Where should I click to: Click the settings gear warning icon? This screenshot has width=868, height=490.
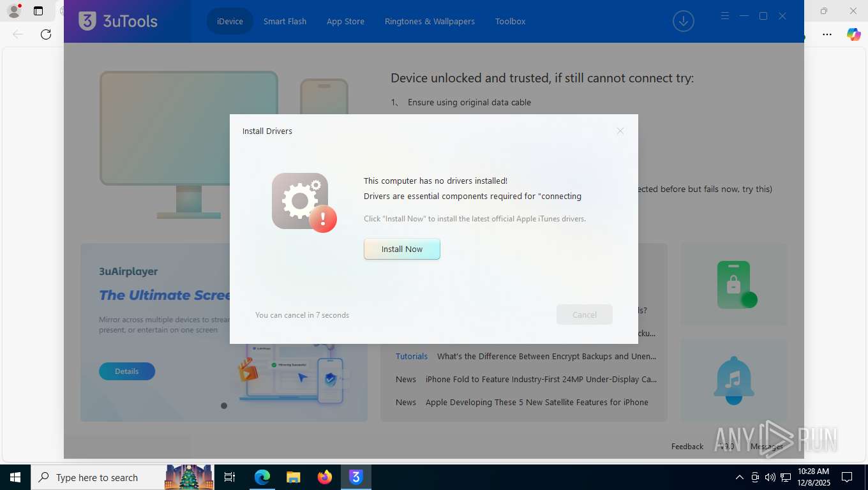click(304, 202)
